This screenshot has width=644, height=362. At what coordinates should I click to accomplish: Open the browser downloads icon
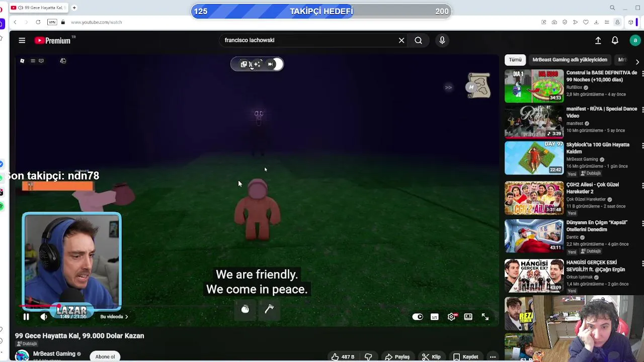click(x=596, y=22)
